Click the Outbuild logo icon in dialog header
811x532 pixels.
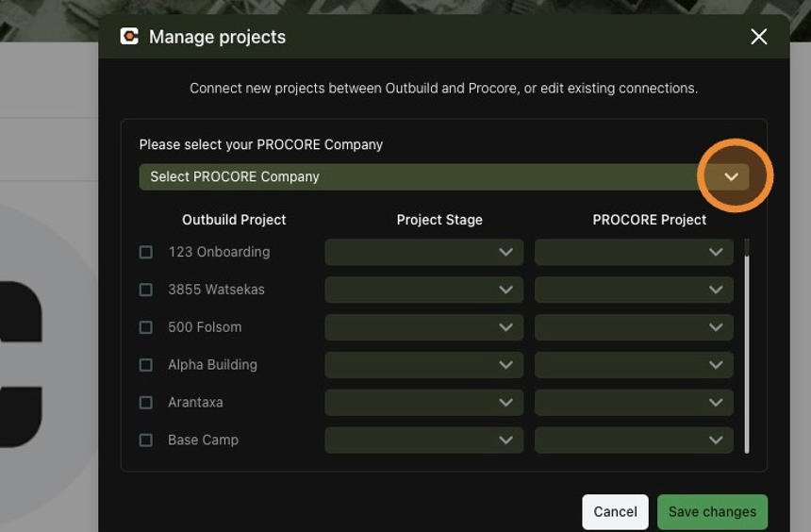click(x=129, y=36)
